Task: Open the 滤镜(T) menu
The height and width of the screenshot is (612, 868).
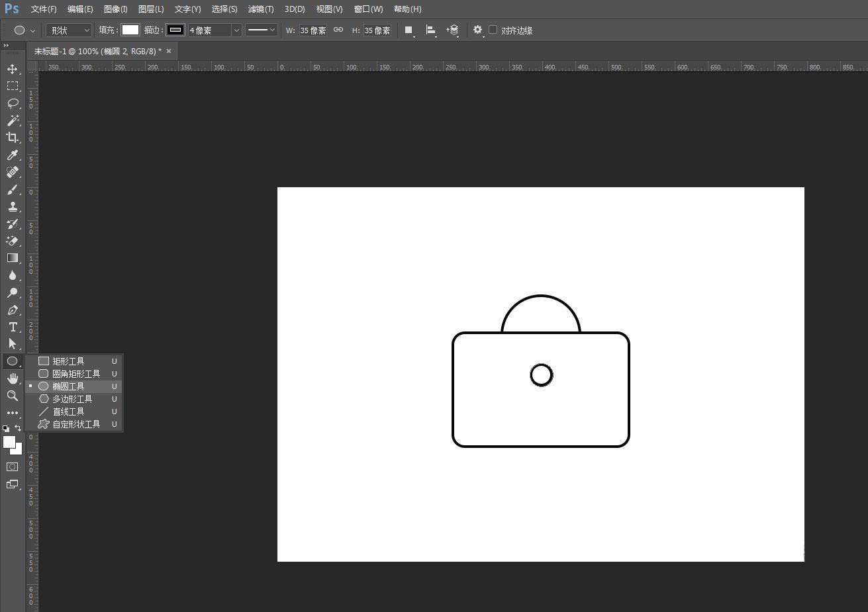Action: tap(260, 9)
